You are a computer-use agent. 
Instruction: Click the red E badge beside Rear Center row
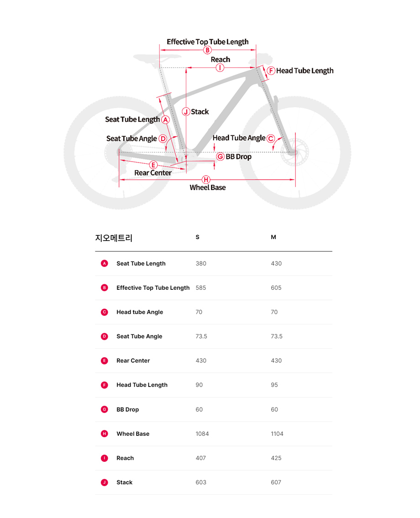[105, 361]
